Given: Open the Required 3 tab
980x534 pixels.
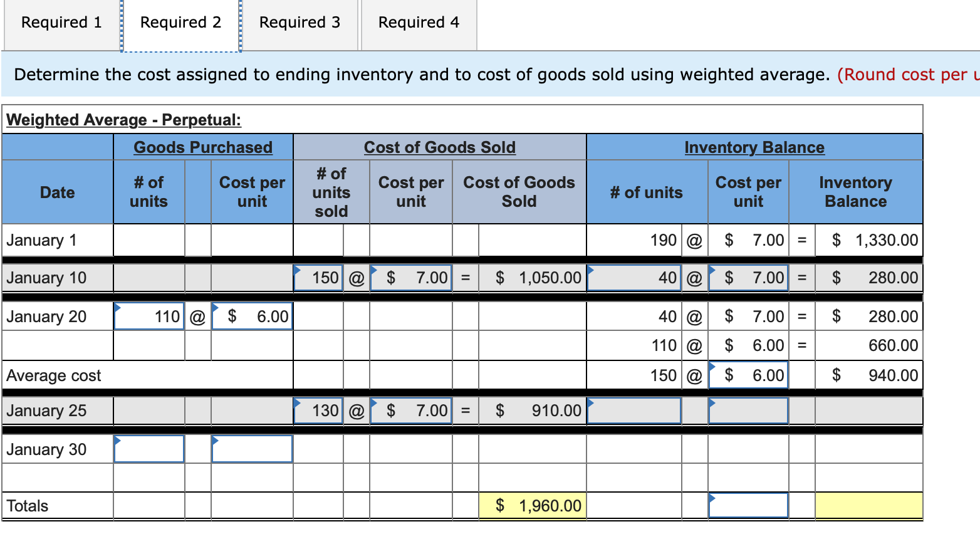Looking at the screenshot, I should click(300, 22).
